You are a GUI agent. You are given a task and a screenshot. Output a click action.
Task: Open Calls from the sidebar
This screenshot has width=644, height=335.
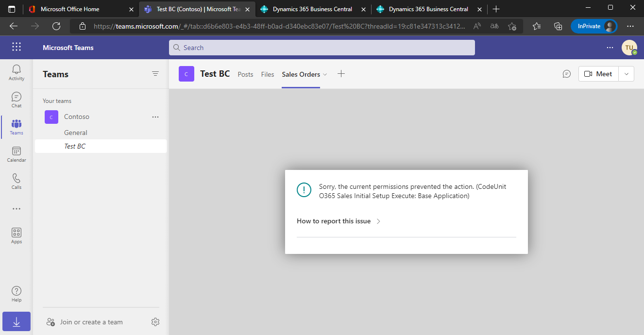click(x=16, y=181)
